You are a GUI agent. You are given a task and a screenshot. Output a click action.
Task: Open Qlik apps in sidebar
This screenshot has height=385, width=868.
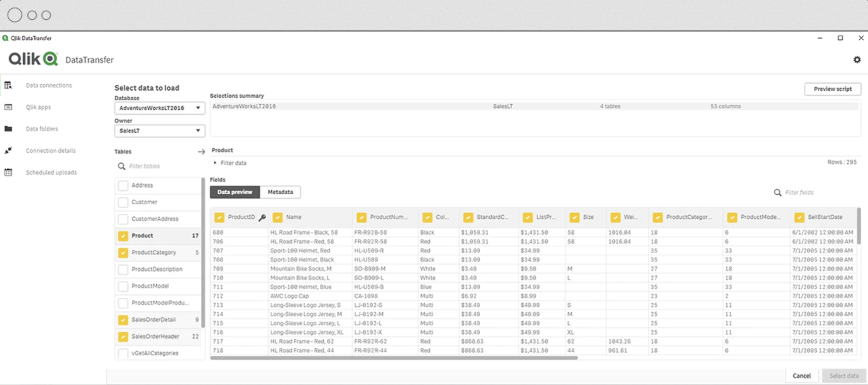[38, 107]
